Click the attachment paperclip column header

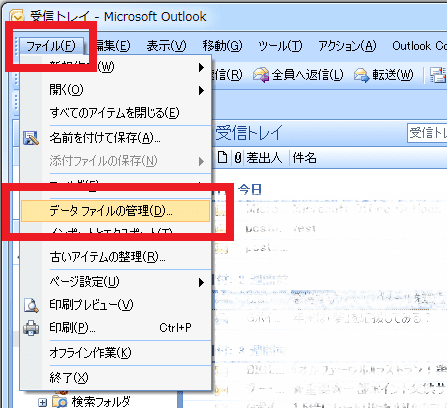(x=238, y=158)
